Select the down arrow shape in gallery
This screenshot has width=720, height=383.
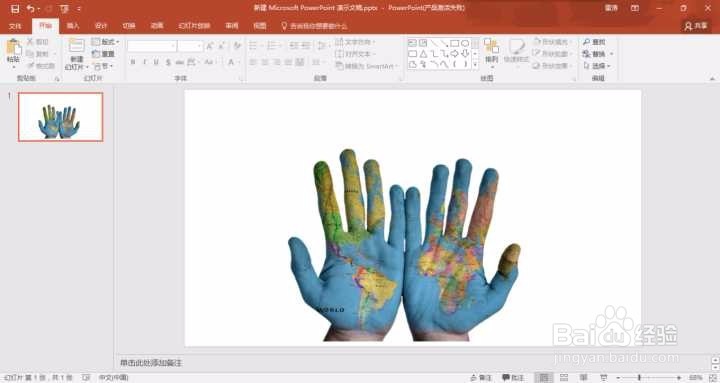[x=465, y=54]
